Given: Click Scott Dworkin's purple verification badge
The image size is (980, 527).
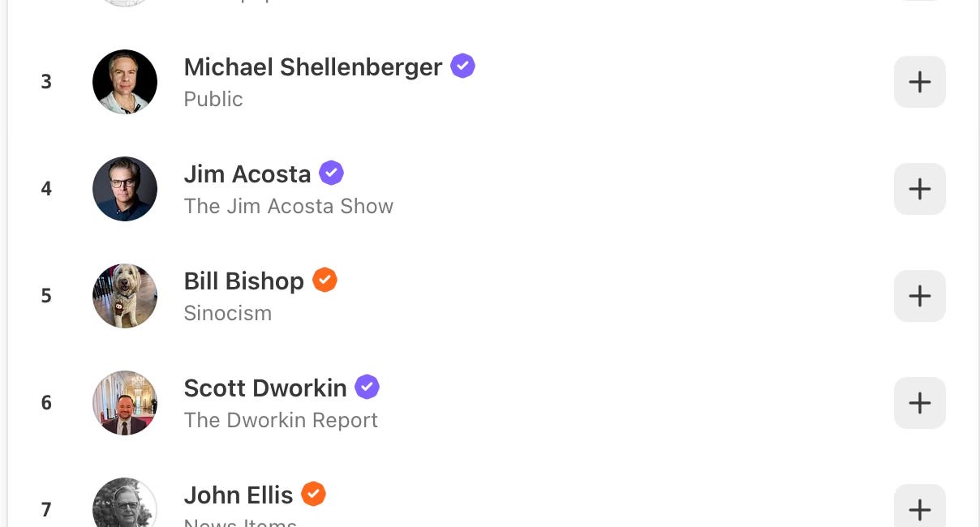Looking at the screenshot, I should [367, 387].
